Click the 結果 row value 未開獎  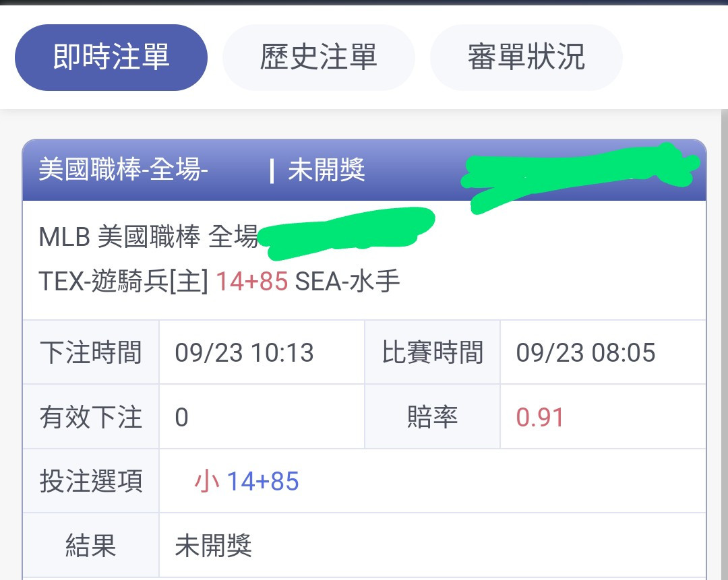point(214,545)
